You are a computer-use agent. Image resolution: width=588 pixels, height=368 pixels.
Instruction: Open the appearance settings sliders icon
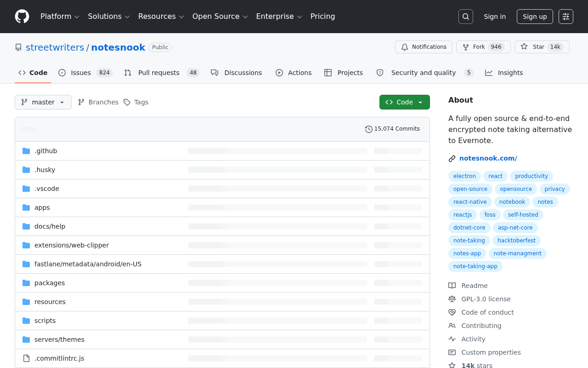pos(566,17)
